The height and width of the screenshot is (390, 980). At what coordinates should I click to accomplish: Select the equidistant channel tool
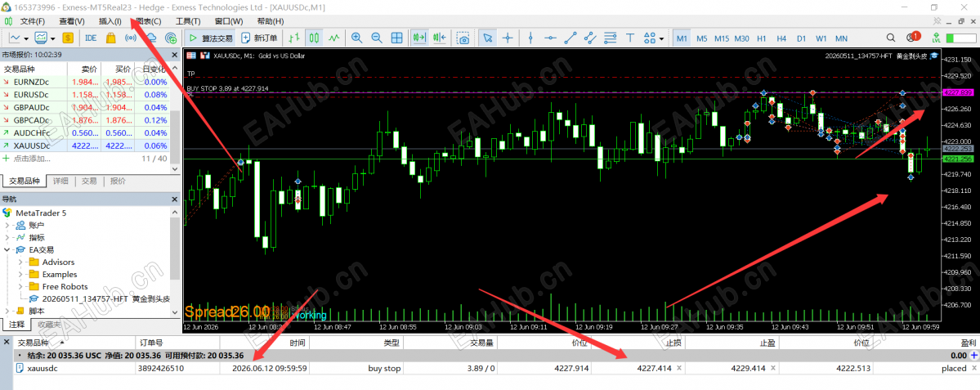coord(589,38)
